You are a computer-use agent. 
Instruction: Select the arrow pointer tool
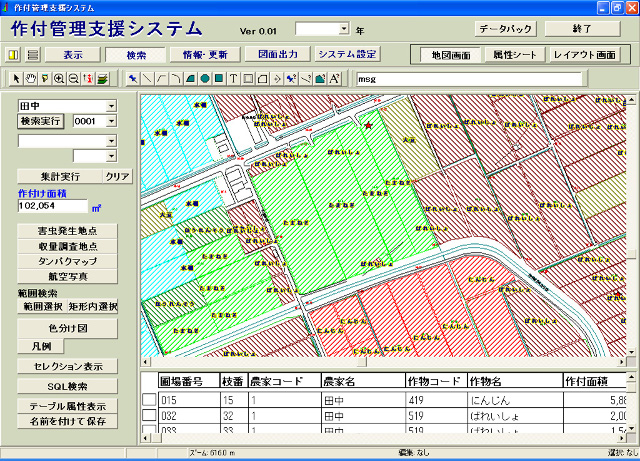click(17, 78)
